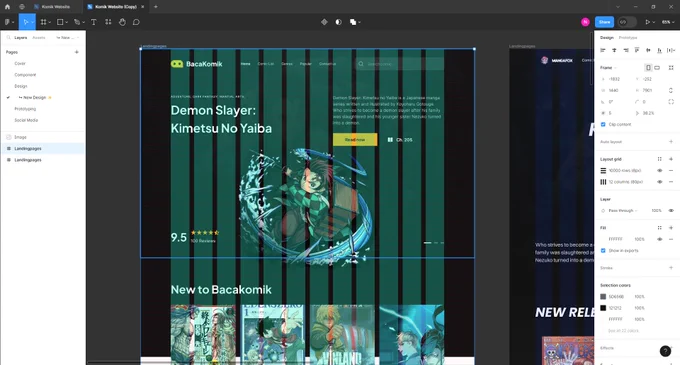
Task: Click the Mask icon in toolbar
Action: pos(338,22)
